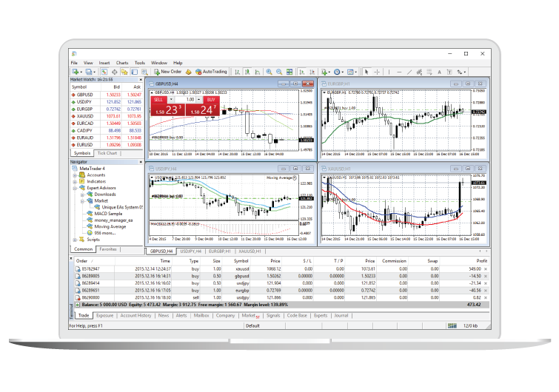Switch to the Tick Chart tab
This screenshot has width=559, height=392.
107,153
